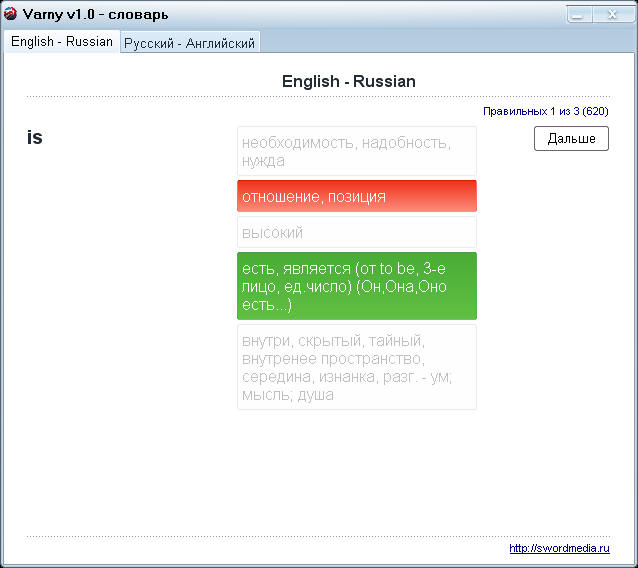Screen dimensions: 638x568
Task: Click the Varny app icon in title bar
Action: tap(11, 14)
